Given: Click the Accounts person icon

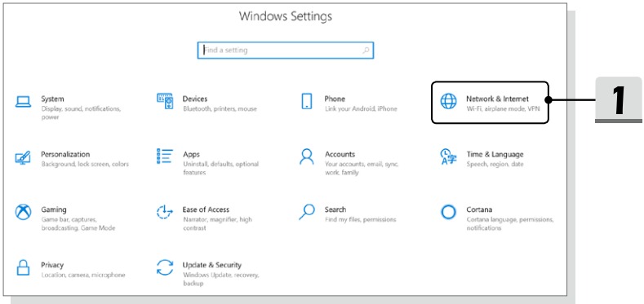Looking at the screenshot, I should [306, 156].
